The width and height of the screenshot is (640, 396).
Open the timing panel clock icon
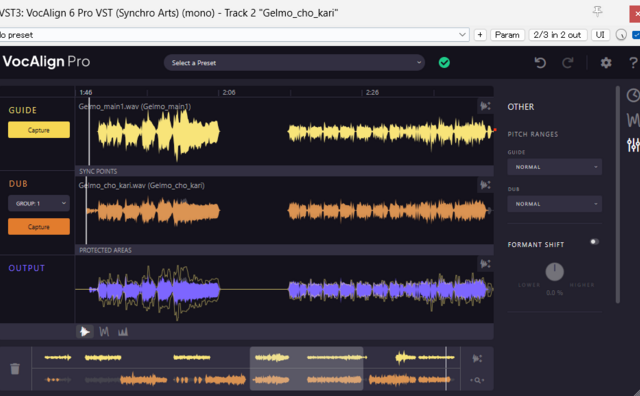coord(633,96)
